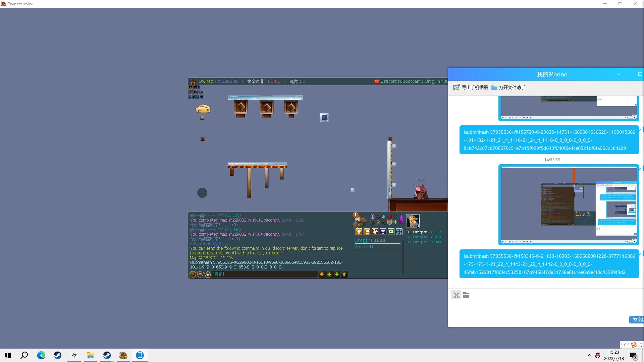Open the purple trophy icon
The width and height of the screenshot is (644, 362).
click(x=383, y=232)
